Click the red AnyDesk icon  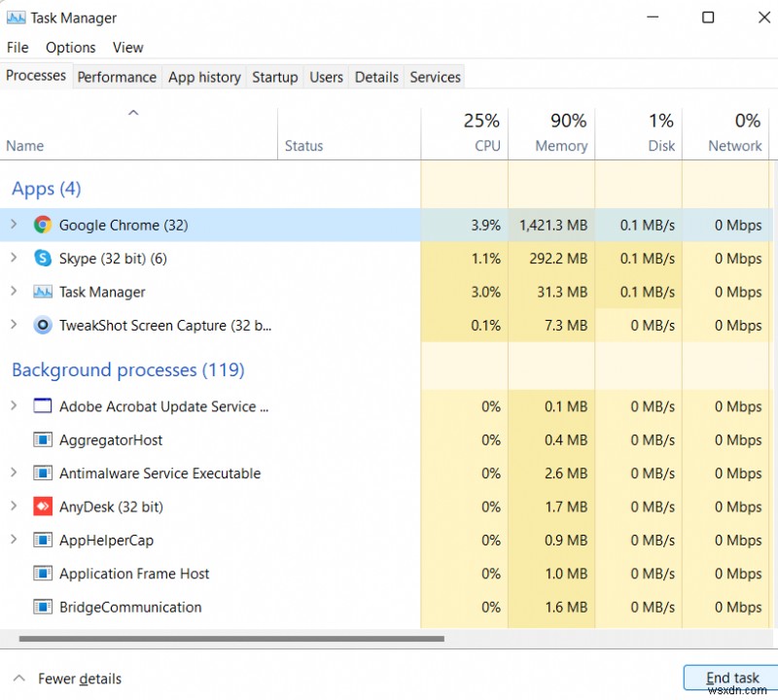tap(43, 507)
